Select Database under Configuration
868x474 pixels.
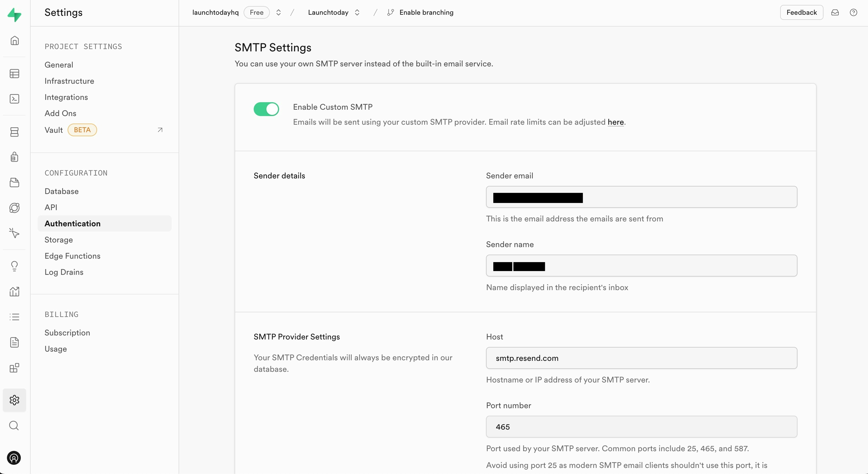[x=61, y=191]
